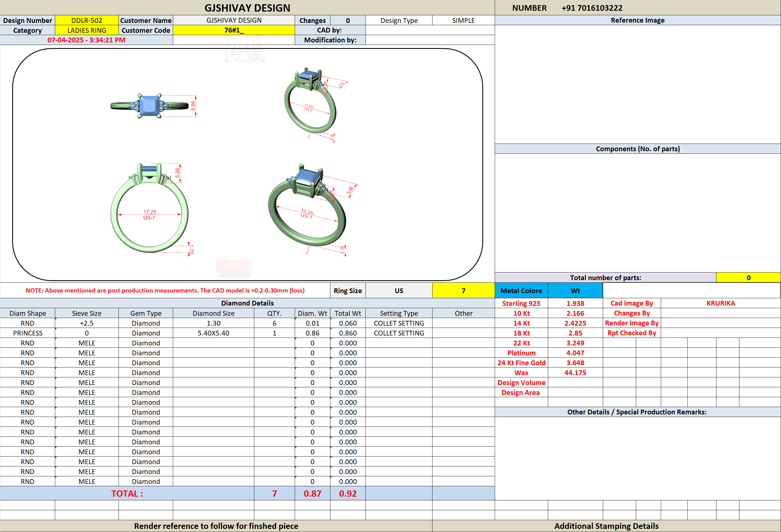This screenshot has height=532, width=781.
Task: Select 18 Kt weight 2.85
Action: [575, 333]
